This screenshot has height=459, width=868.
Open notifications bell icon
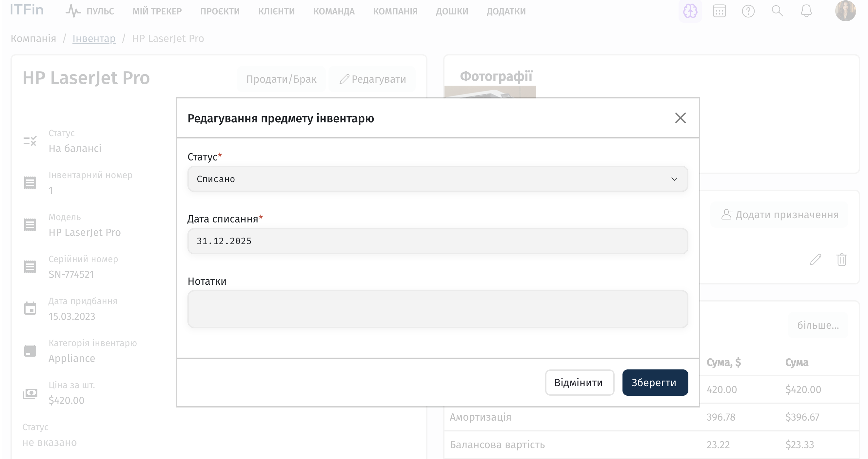tap(806, 11)
